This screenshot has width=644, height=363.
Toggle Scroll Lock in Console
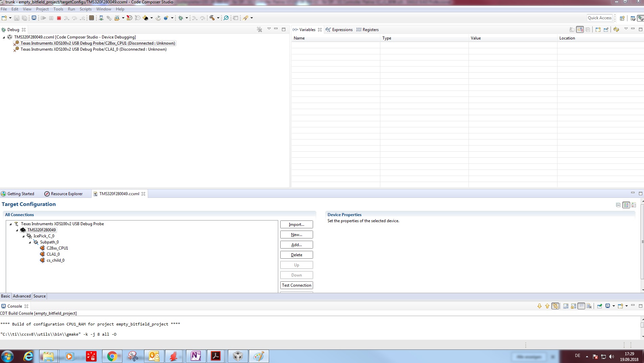[x=574, y=306]
